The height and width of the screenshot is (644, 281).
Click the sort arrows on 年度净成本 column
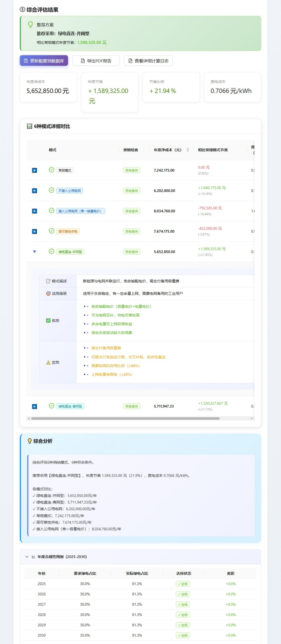point(188,150)
